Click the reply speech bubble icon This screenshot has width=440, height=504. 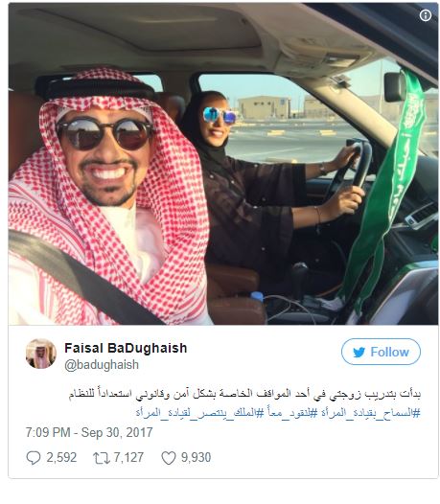[x=34, y=458]
